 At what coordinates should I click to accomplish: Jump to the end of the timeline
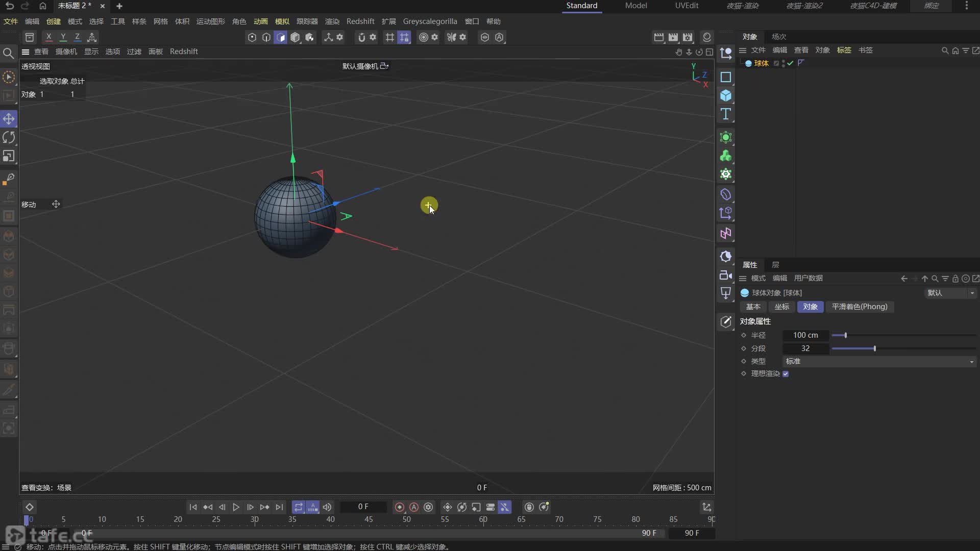pos(279,507)
